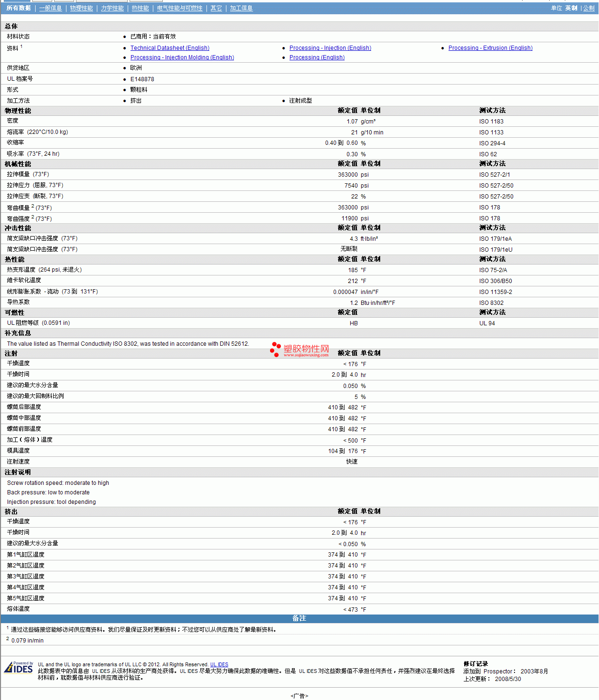Click 第1气缸区温度 row label
The height and width of the screenshot is (700, 599).
tap(26, 555)
